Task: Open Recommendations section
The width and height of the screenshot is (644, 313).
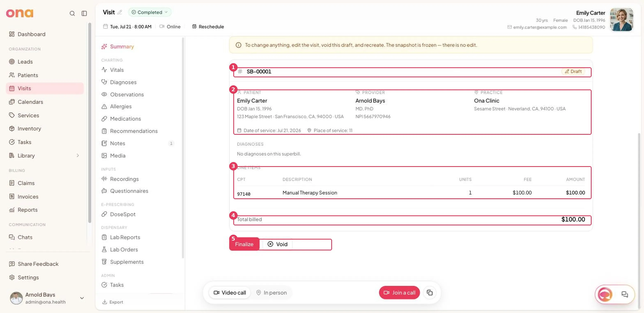Action: (x=130, y=131)
